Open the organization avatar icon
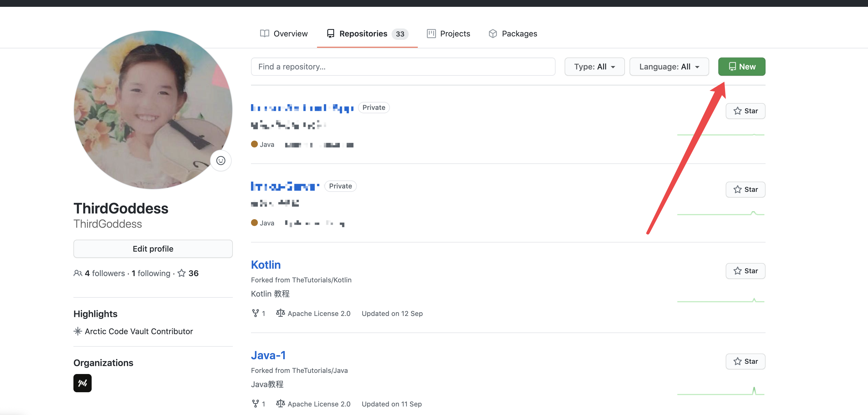The height and width of the screenshot is (415, 868). [83, 383]
